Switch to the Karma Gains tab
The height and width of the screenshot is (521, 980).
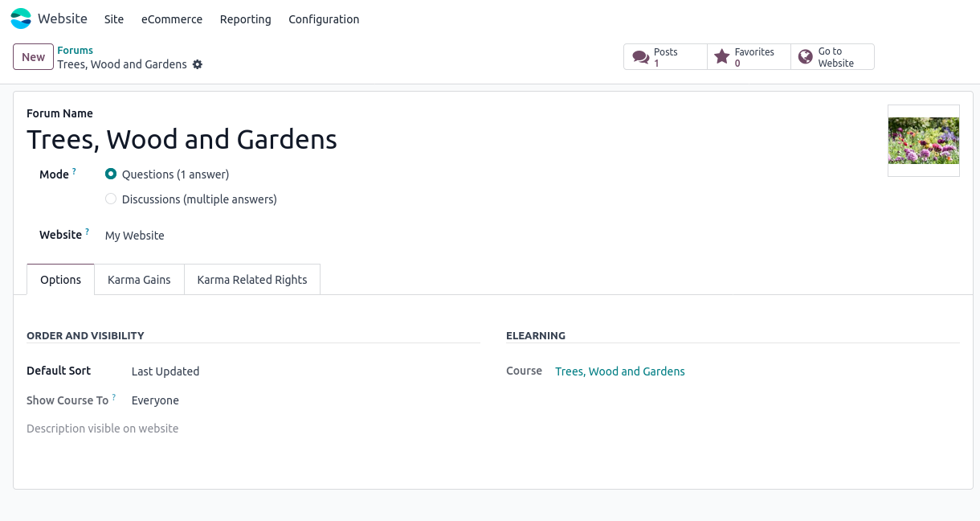tap(139, 280)
